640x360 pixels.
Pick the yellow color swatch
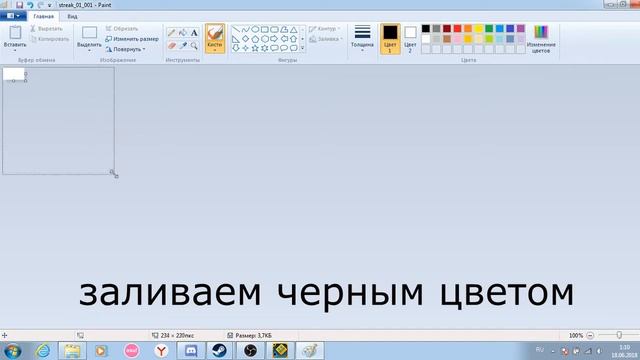click(x=478, y=29)
